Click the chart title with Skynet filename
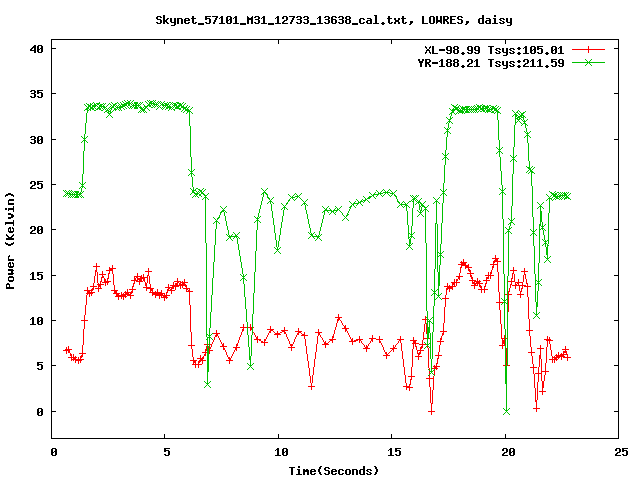640x480 pixels. pyautogui.click(x=334, y=20)
